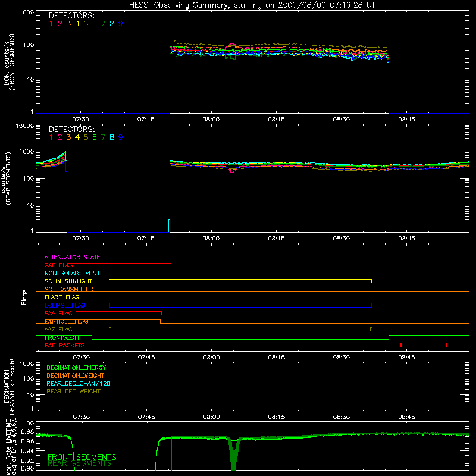Click the livetime dip in the bottom plot near 08:05
Viewport: 476px width, 476px height.
233,454
